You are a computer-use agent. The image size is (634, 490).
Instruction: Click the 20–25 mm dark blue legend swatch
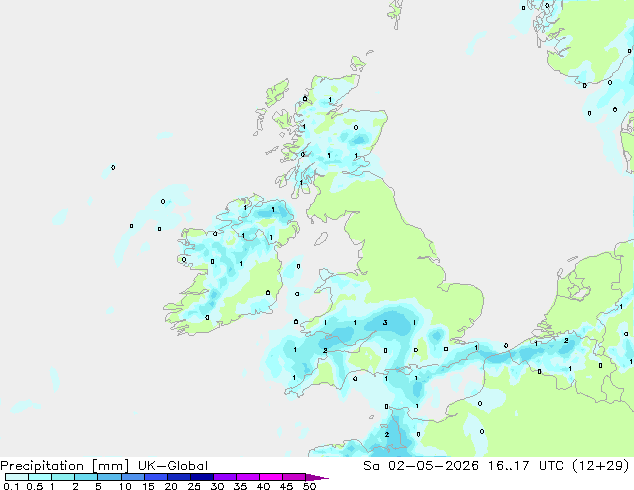pyautogui.click(x=179, y=477)
